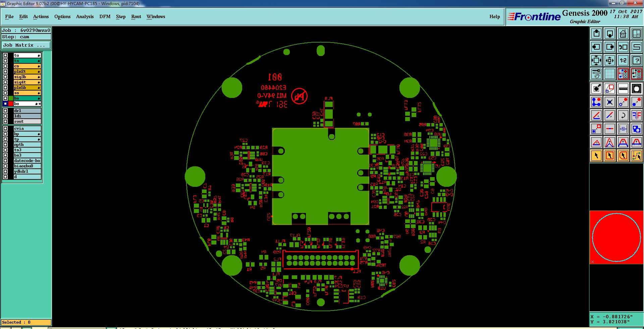Click the Job Matrix button
644x329 pixels.
[26, 45]
